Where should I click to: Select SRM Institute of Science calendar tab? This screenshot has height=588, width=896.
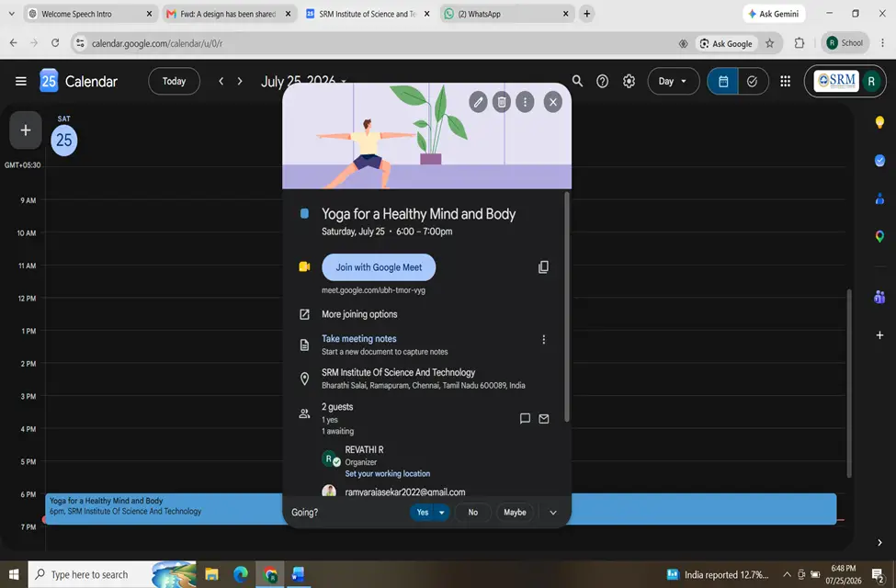[368, 14]
